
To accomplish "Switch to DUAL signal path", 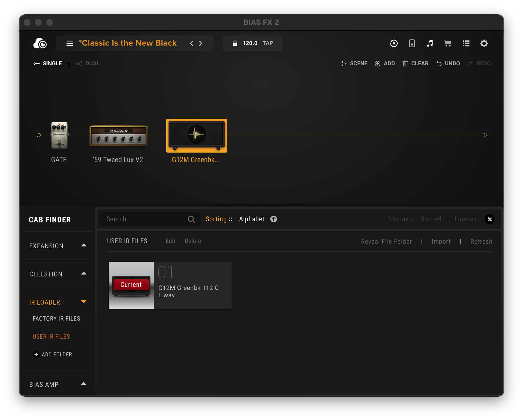I will [x=88, y=64].
